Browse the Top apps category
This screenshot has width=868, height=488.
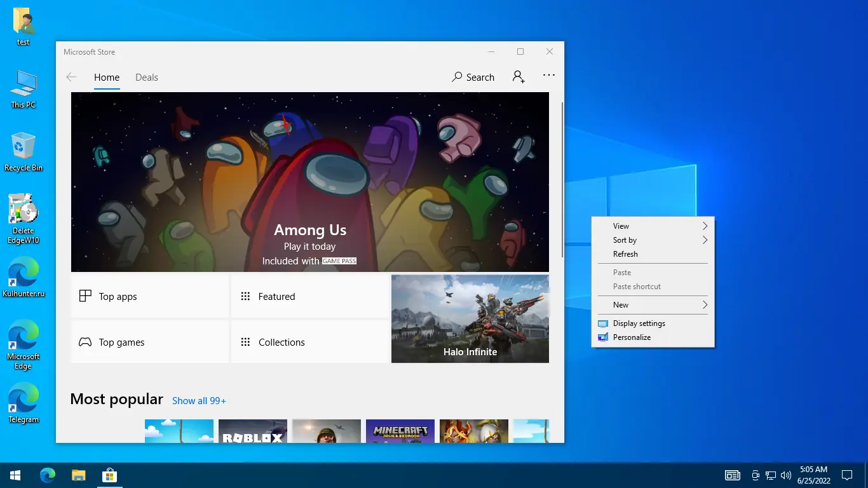[149, 296]
